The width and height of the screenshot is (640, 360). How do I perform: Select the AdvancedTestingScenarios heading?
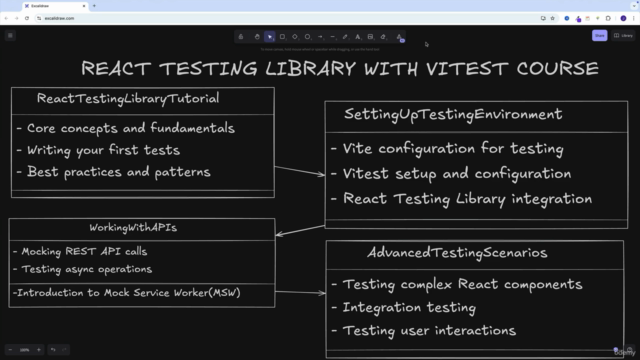coord(457,253)
